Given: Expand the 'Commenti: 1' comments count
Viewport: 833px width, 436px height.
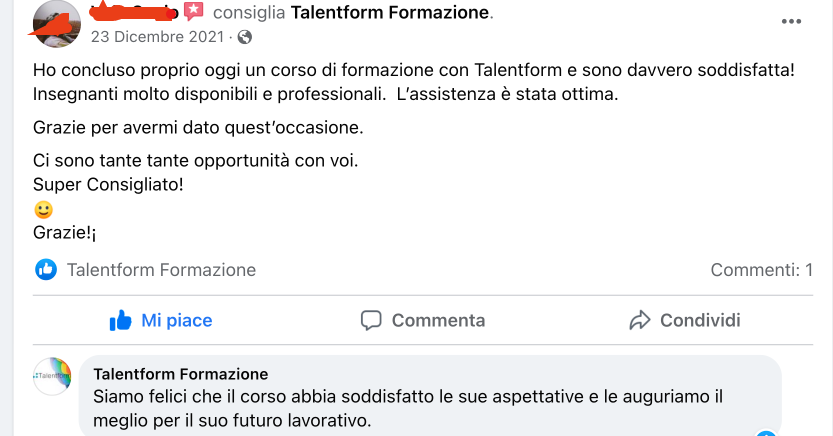Looking at the screenshot, I should tap(761, 270).
